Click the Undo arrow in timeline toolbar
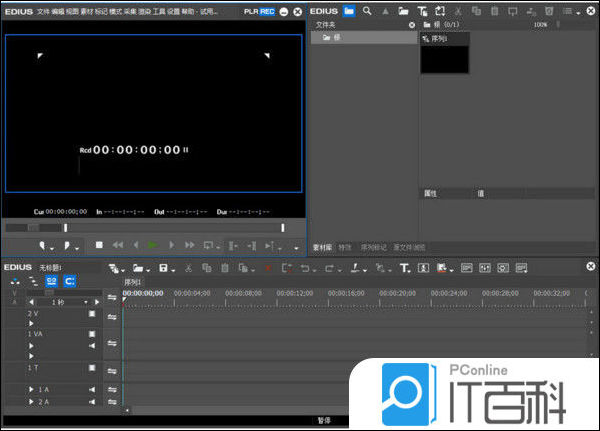Viewport: 600px width, 431px height. (306, 268)
